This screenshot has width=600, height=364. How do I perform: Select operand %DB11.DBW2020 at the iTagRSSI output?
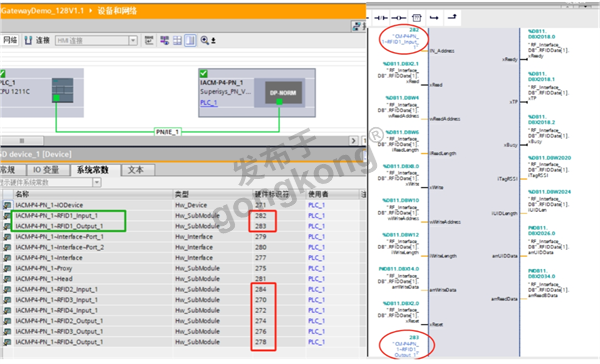549,158
